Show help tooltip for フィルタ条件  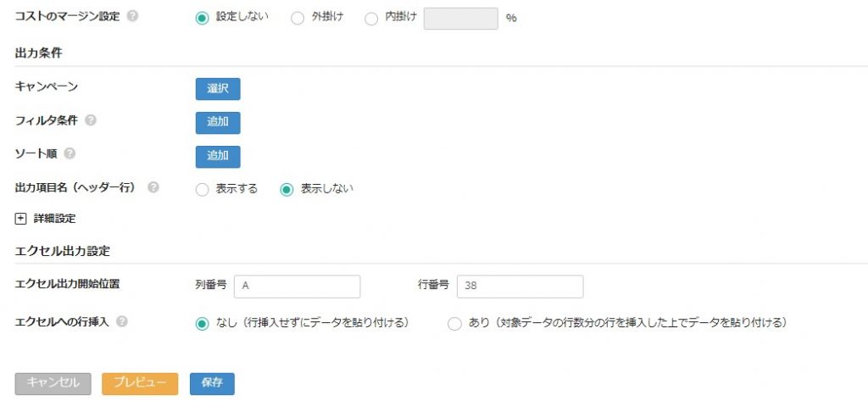click(x=91, y=120)
